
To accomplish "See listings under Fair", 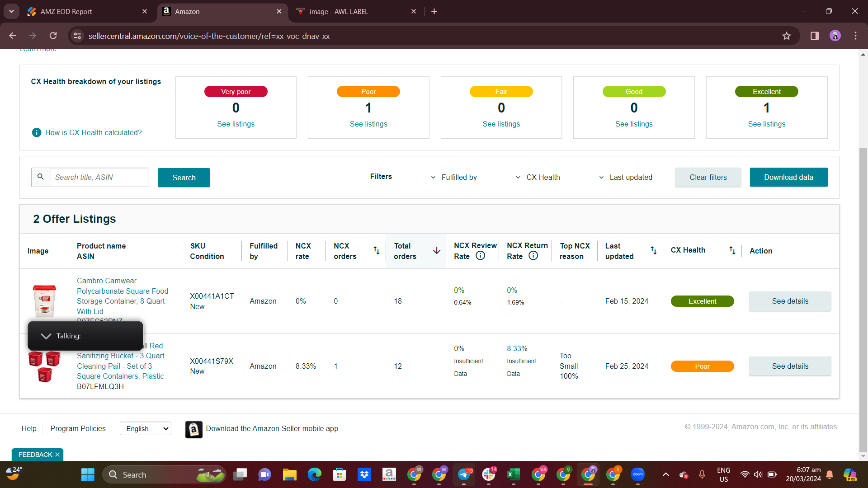I will click(x=501, y=124).
